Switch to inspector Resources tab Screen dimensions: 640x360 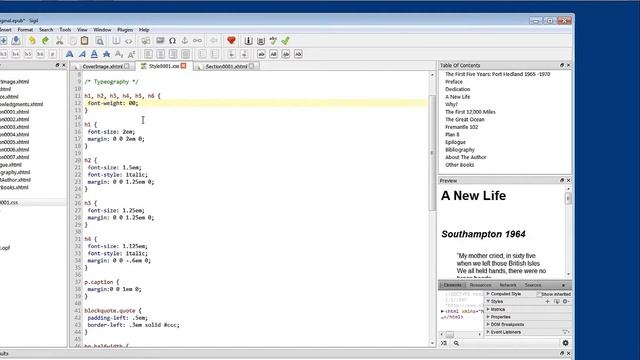click(x=480, y=285)
